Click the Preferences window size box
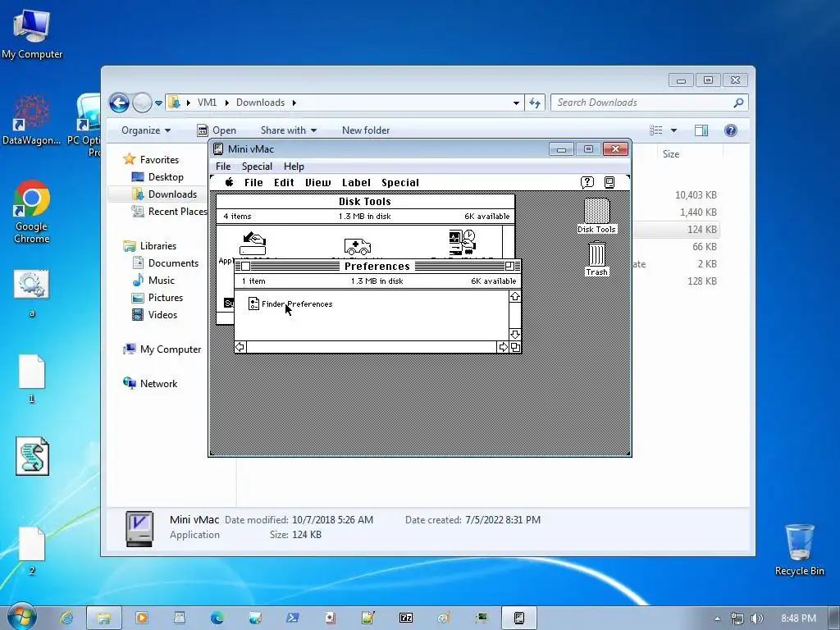Viewport: 840px width, 630px height. click(515, 347)
